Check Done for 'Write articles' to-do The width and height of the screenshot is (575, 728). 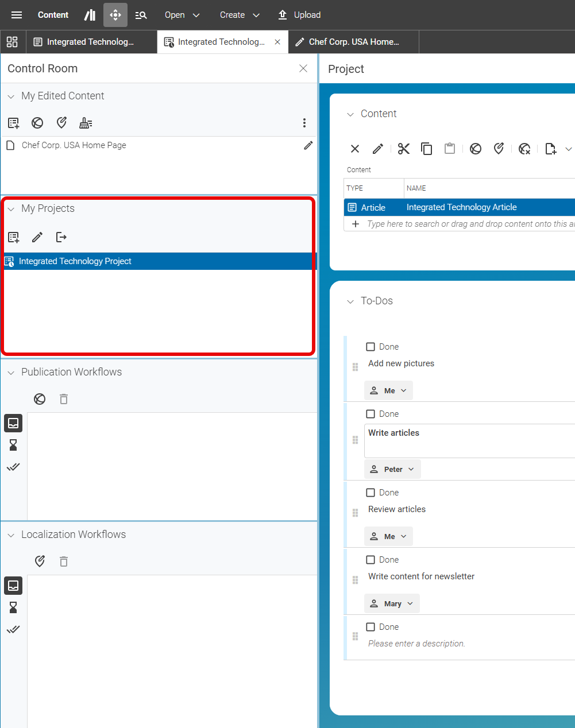[371, 414]
